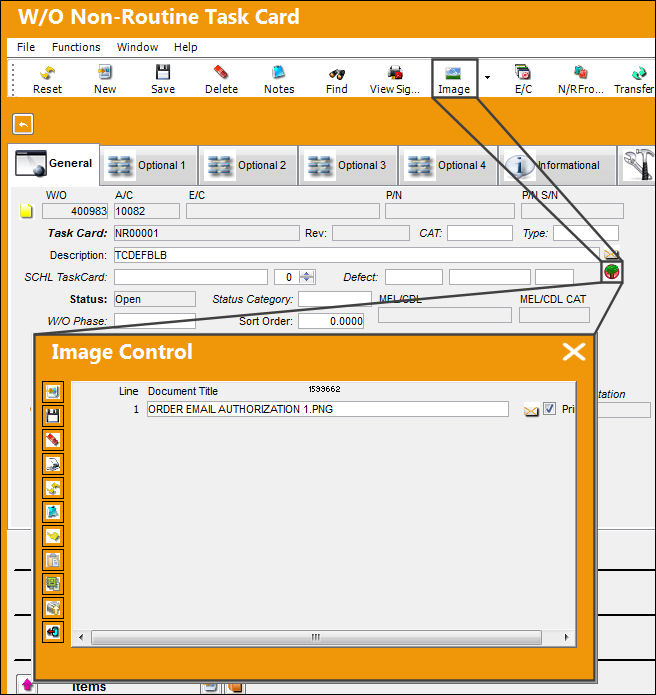Click the SCHL TaskCard input field
This screenshot has height=695, width=656.
191,277
